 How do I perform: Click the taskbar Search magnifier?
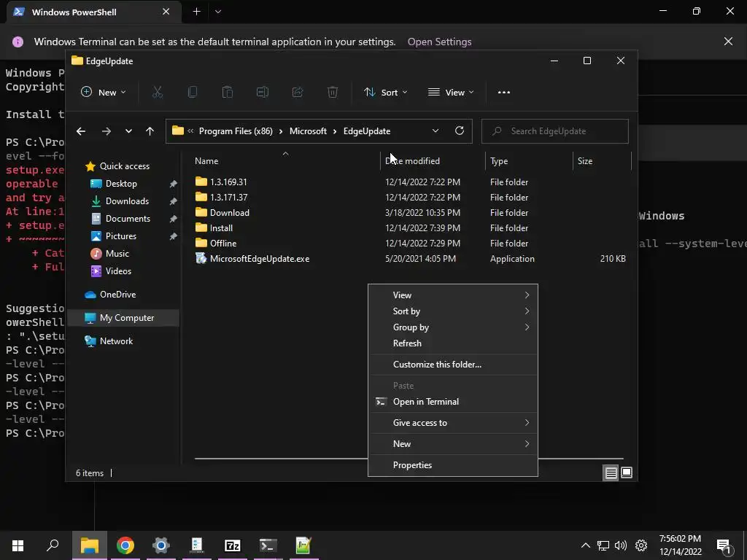click(53, 545)
